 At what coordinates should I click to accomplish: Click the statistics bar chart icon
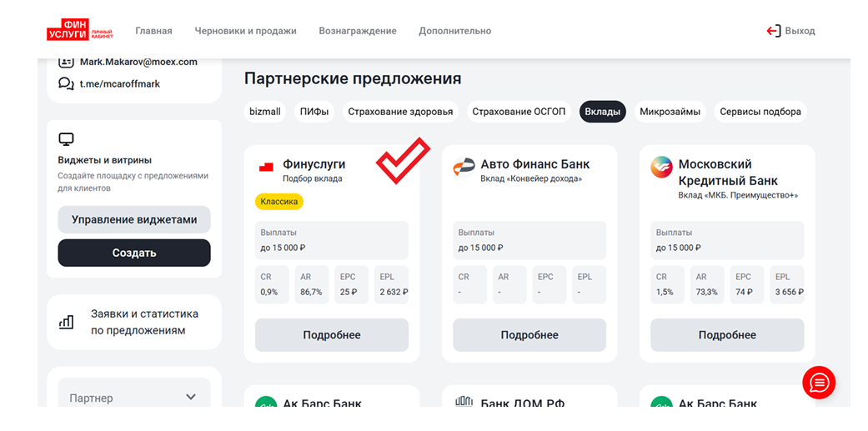click(x=66, y=322)
